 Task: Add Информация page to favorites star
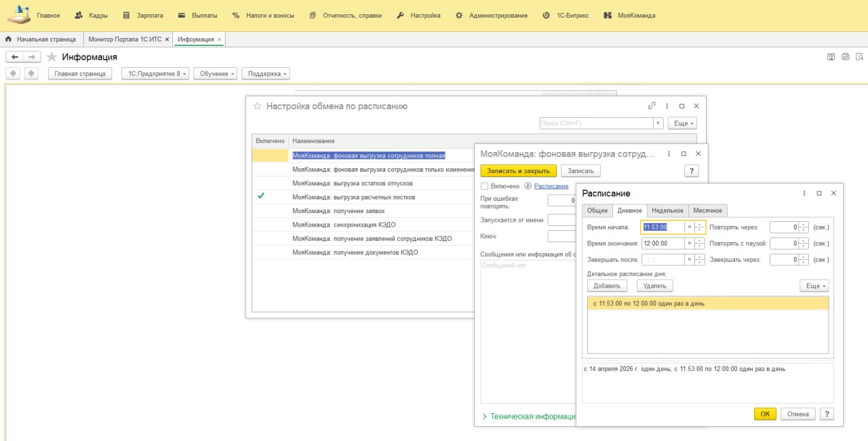point(52,57)
